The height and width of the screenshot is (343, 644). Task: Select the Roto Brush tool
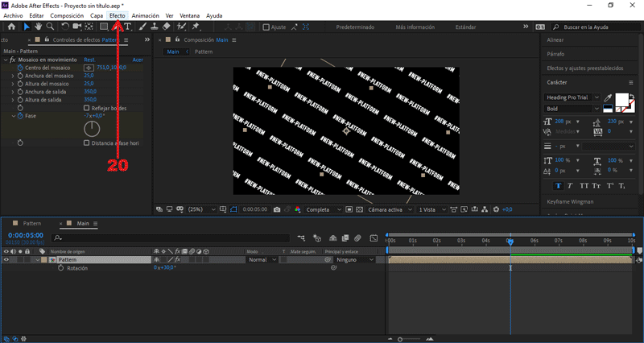(x=181, y=27)
